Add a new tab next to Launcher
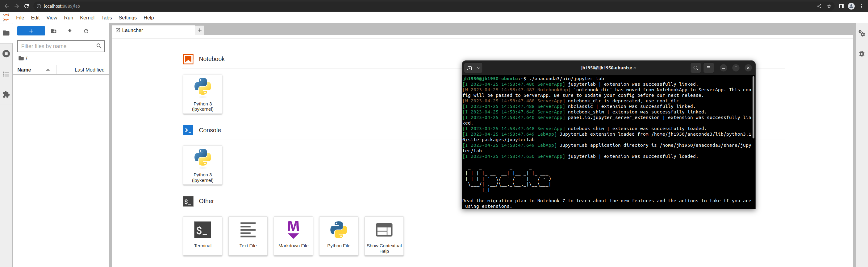The image size is (868, 267). pyautogui.click(x=199, y=30)
